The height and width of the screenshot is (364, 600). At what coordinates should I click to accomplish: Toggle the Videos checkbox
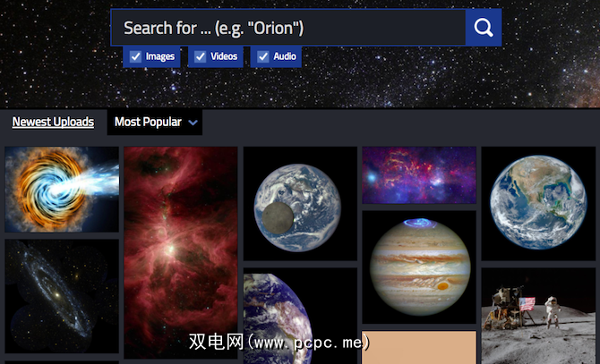200,56
